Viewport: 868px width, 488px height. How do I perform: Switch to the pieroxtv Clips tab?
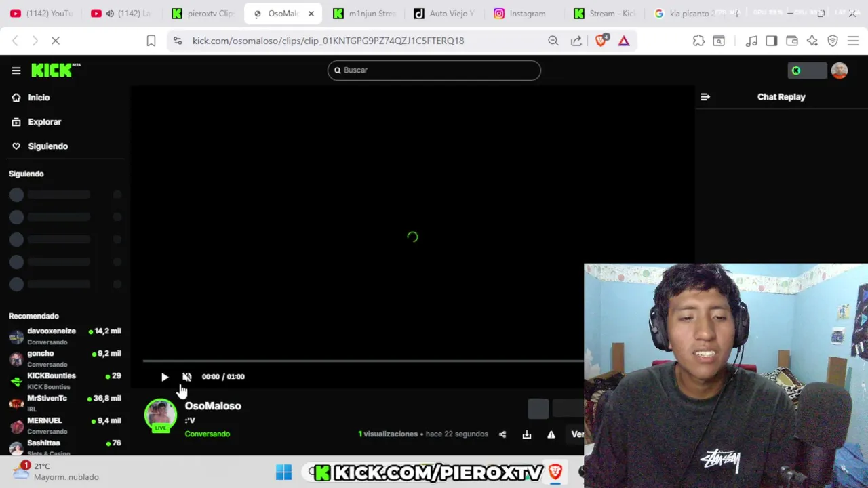202,14
